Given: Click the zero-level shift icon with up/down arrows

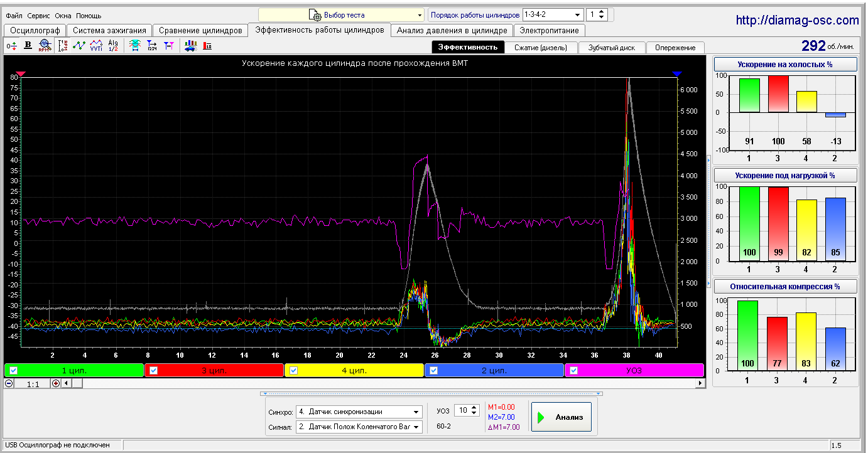Looking at the screenshot, I should (x=12, y=45).
